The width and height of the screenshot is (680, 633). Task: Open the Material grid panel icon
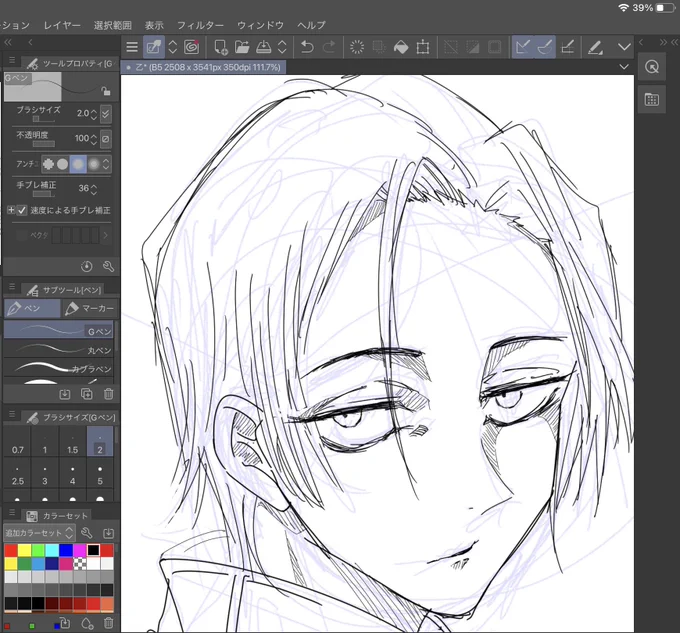pos(652,100)
